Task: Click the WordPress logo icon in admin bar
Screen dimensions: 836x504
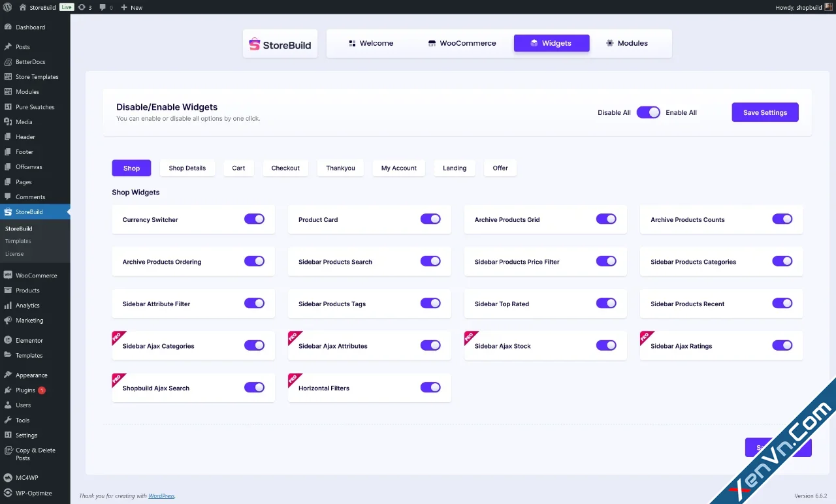Action: 7,7
